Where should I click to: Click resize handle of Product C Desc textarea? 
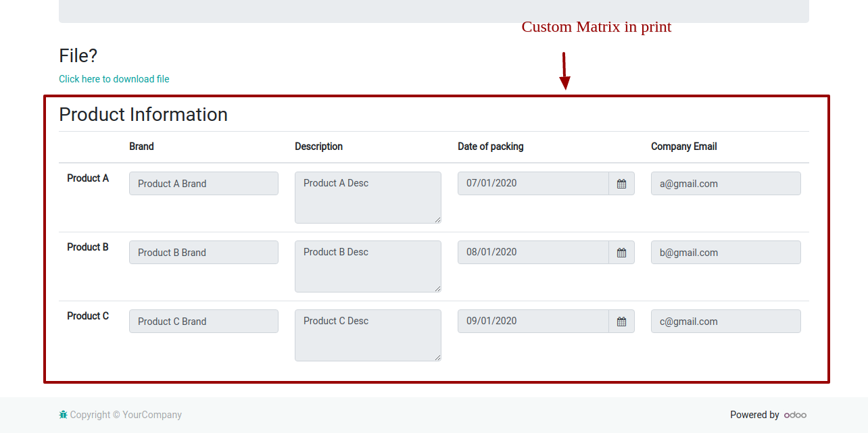(437, 357)
